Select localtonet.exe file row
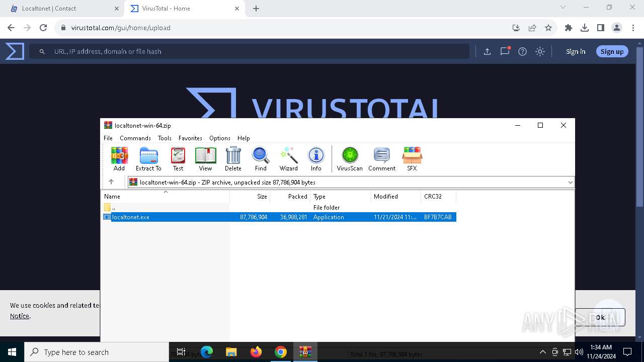The width and height of the screenshot is (644, 362). [x=279, y=217]
